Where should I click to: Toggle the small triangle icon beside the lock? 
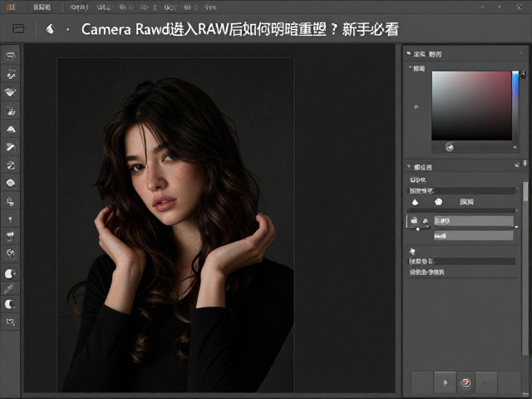pyautogui.click(x=426, y=221)
